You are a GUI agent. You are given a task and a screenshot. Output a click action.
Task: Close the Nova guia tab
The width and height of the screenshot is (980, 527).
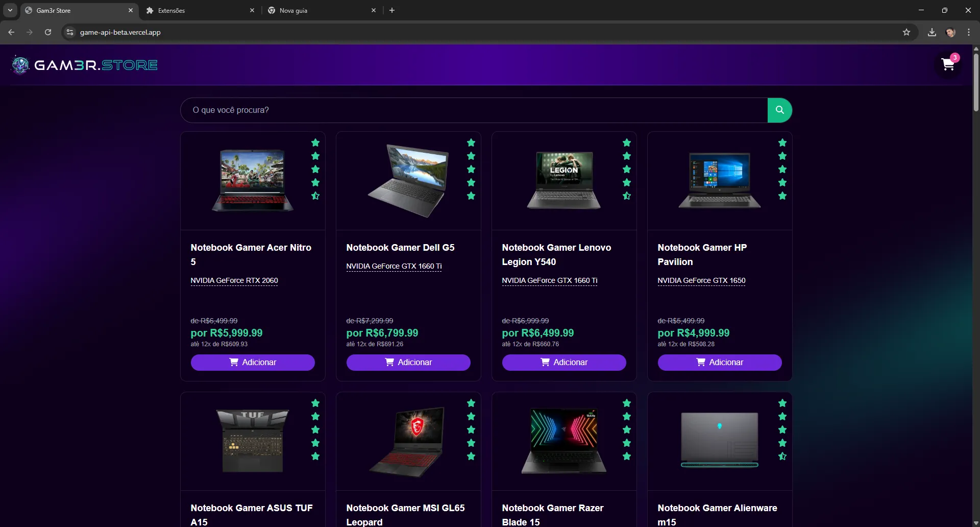point(374,10)
